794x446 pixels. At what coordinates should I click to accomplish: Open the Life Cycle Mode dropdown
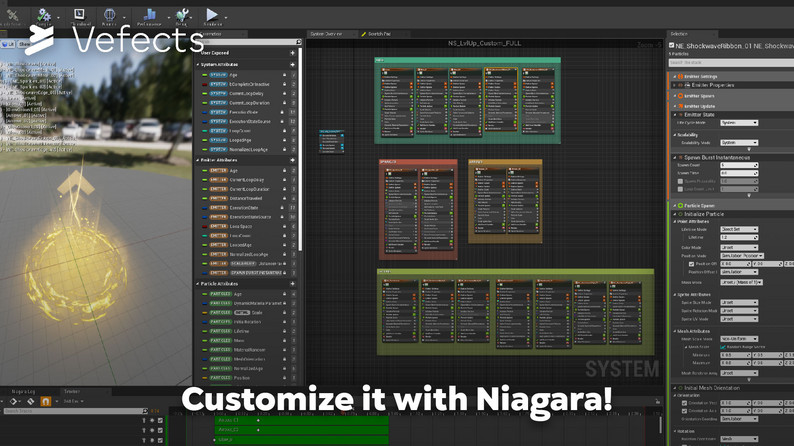(x=739, y=123)
